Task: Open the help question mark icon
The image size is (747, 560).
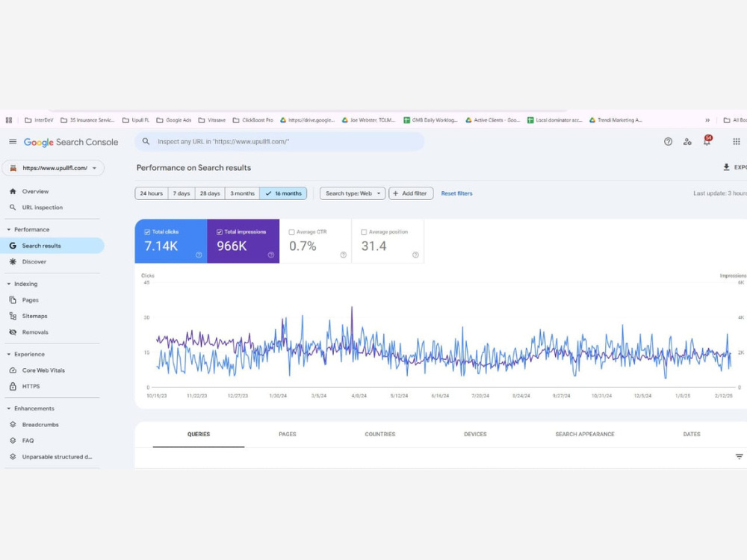Action: 668,141
